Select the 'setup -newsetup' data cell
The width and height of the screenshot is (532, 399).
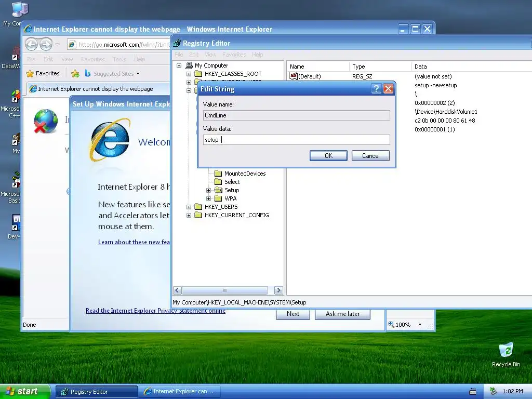[436, 85]
